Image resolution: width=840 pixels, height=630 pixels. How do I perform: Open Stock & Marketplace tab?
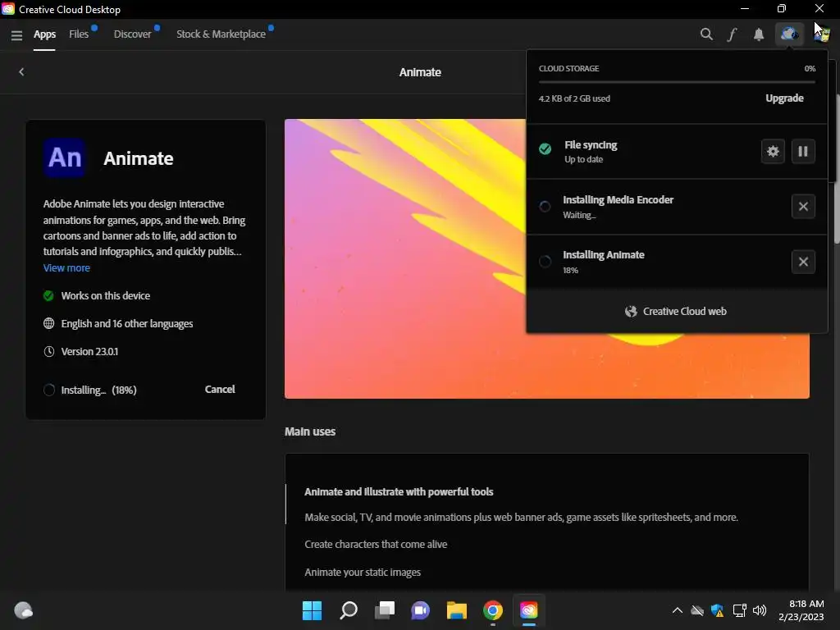click(221, 34)
